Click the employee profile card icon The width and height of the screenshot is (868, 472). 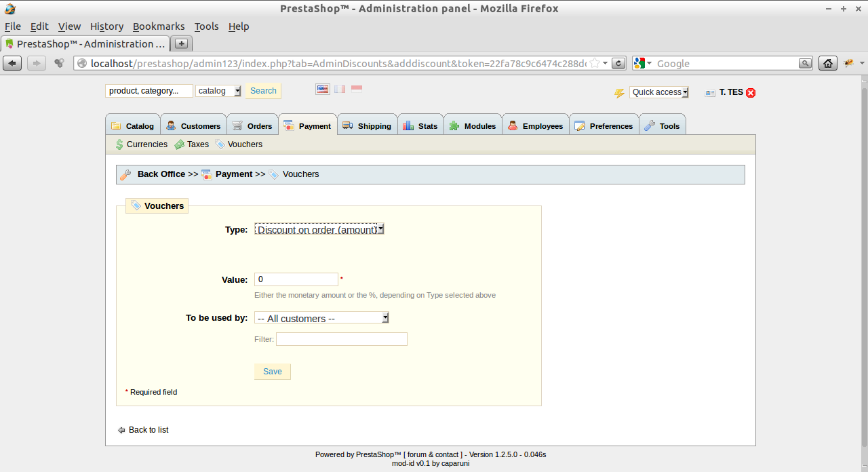tap(710, 93)
